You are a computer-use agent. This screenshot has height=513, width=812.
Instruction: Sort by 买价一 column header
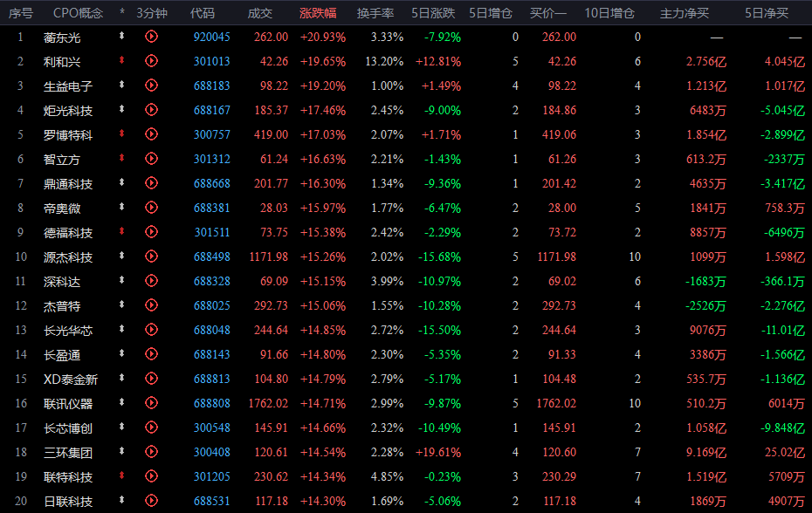click(548, 13)
